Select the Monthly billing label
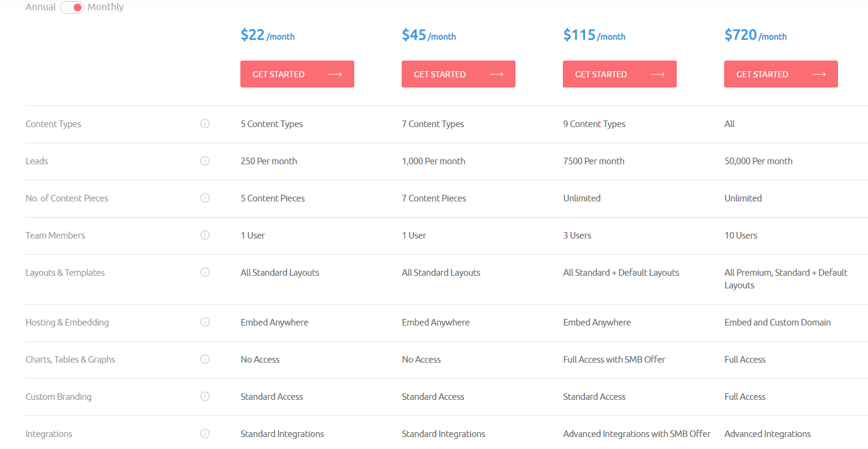 click(106, 7)
